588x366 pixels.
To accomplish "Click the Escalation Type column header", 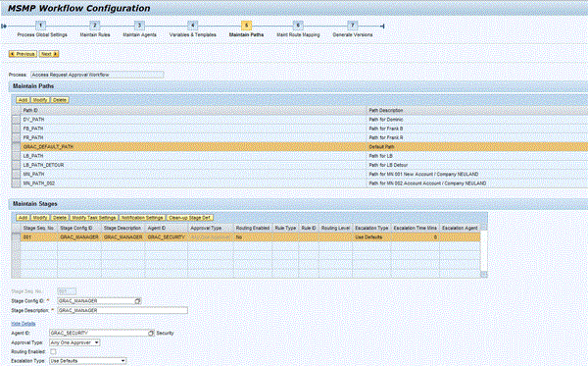I will coord(371,228).
